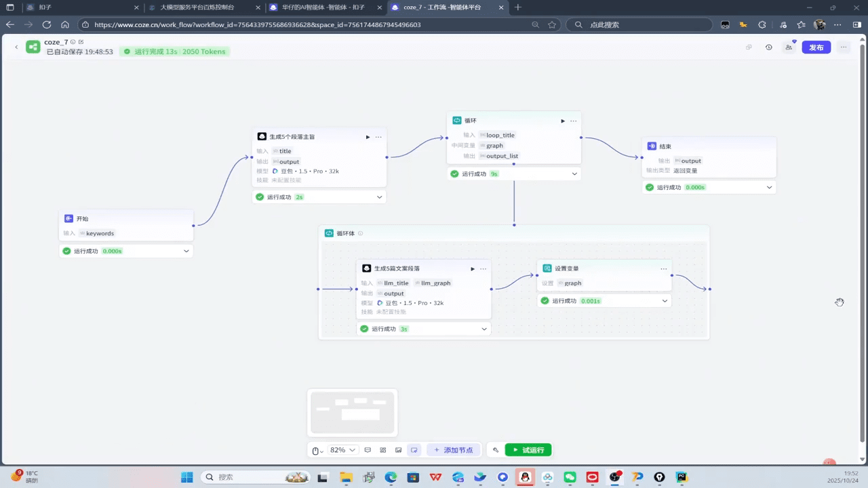Screen dimensions: 868x488
Task: Click the 发布 publish button
Action: tap(816, 47)
